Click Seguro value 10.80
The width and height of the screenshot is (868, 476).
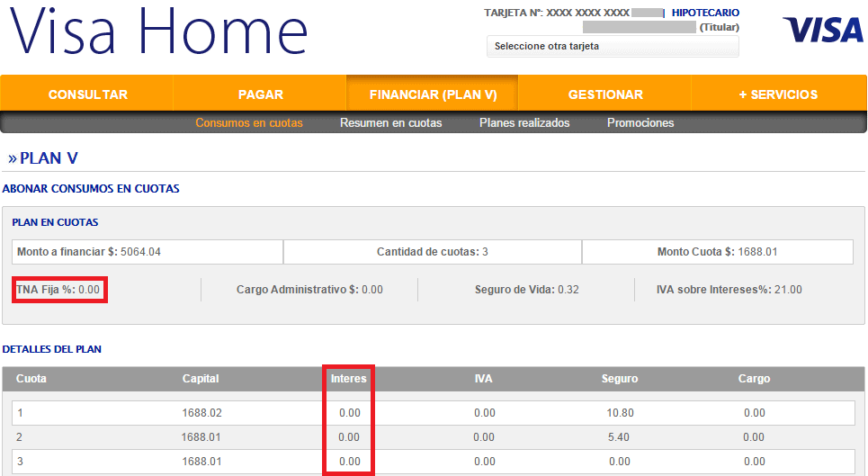(x=620, y=413)
